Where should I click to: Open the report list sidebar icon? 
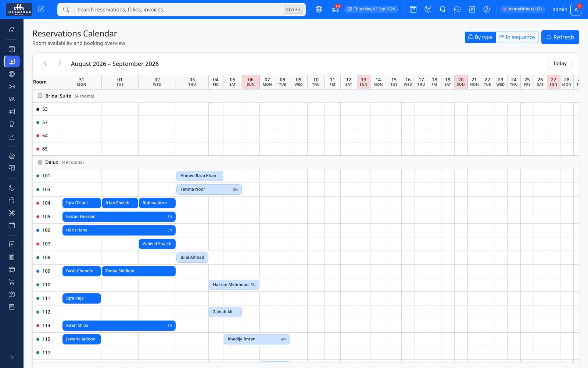click(12, 307)
